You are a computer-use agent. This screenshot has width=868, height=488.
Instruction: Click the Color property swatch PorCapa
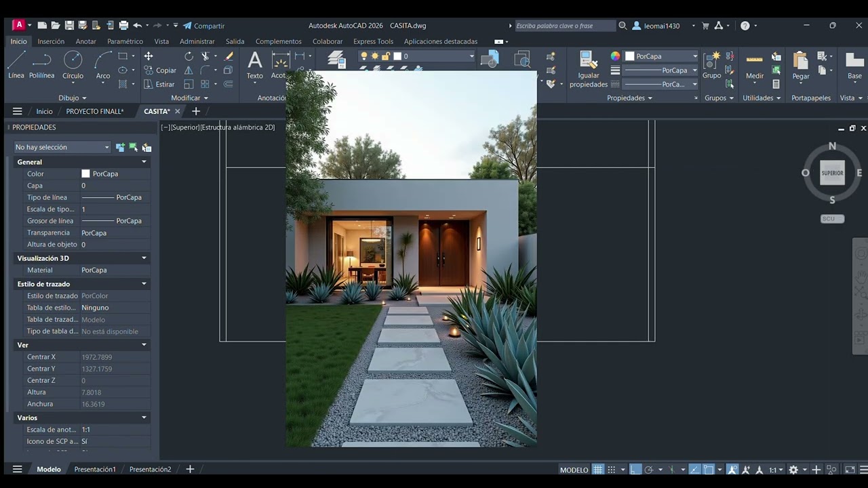(x=85, y=174)
